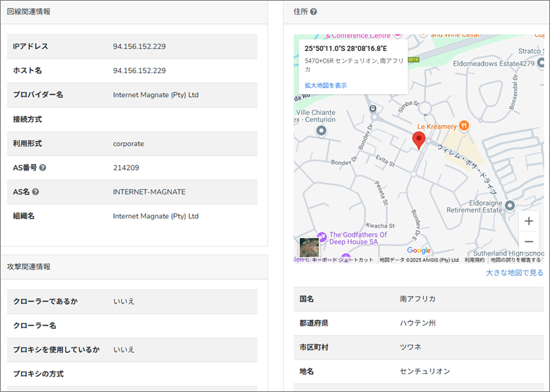Click the 利用規約 link on map footer
The image size is (550, 392).
(474, 260)
